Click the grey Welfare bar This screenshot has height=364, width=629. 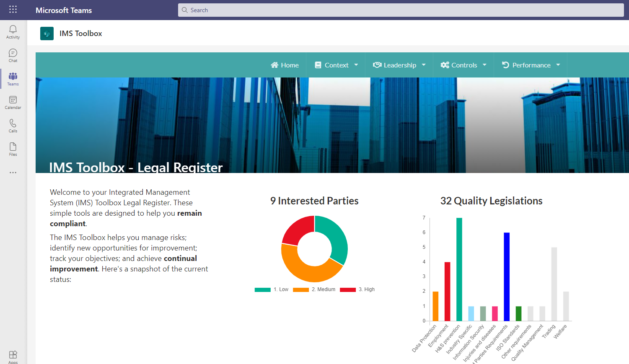(566, 306)
